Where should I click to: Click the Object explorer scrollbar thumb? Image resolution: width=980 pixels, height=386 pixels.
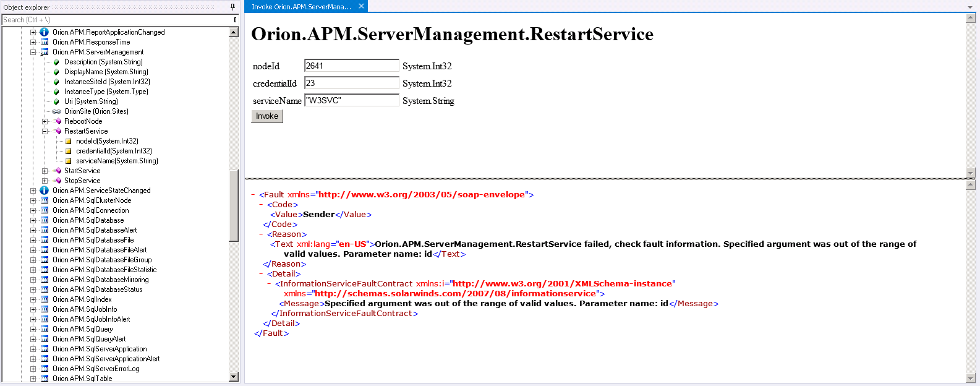coord(234,205)
